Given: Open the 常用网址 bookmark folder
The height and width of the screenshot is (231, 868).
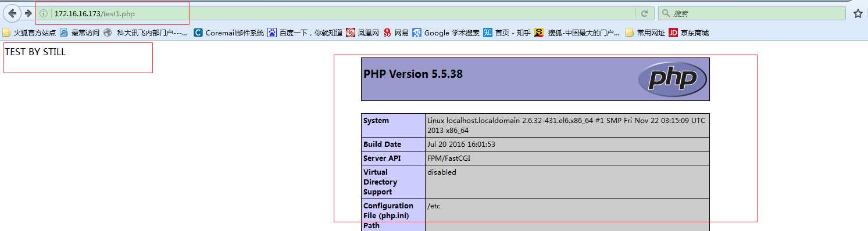Looking at the screenshot, I should (645, 33).
